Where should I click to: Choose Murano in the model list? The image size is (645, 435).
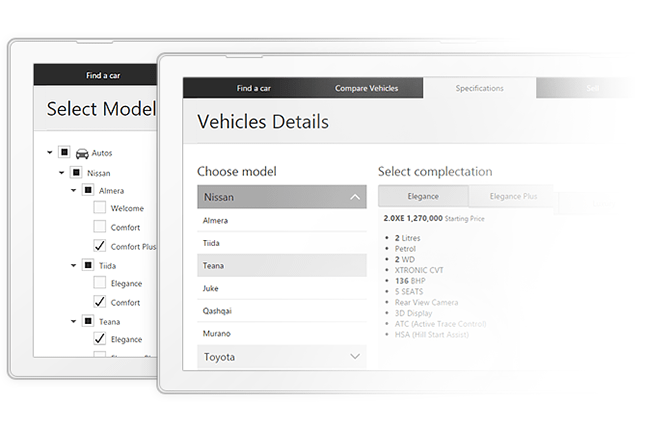[282, 333]
